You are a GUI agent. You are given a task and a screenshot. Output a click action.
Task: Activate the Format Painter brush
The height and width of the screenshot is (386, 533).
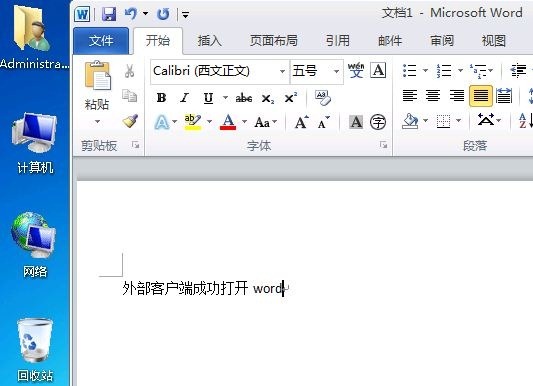pos(130,121)
